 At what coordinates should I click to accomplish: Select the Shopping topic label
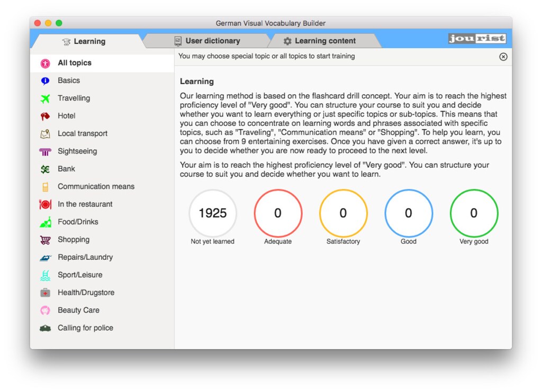tap(74, 239)
